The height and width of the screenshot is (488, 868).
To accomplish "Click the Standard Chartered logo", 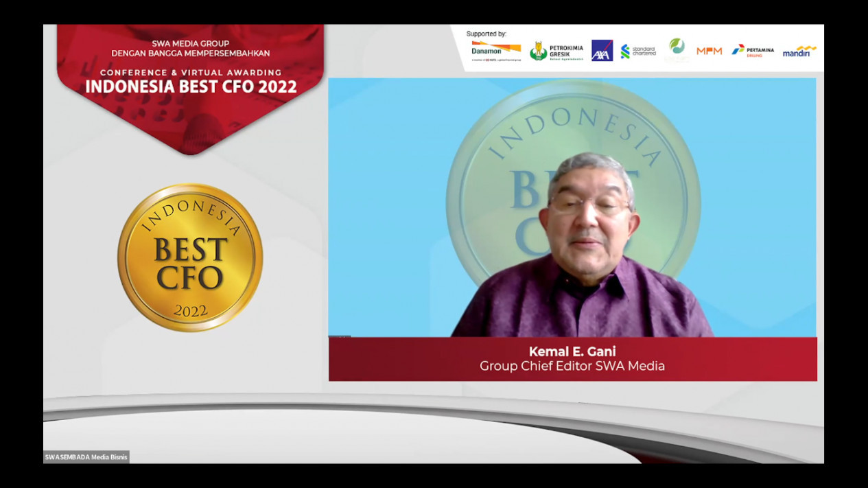I will pyautogui.click(x=638, y=51).
